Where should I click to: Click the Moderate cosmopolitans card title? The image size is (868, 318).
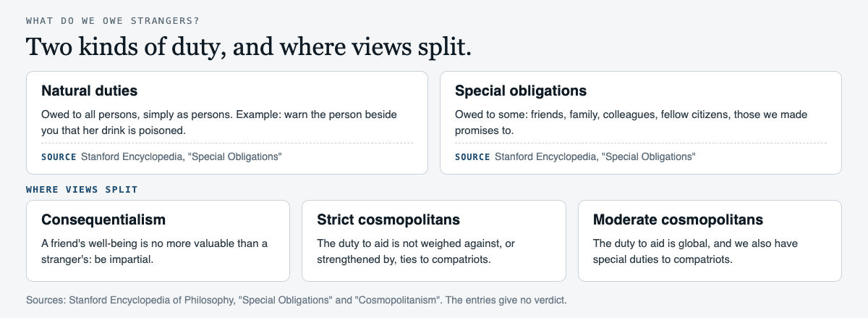pyautogui.click(x=678, y=219)
